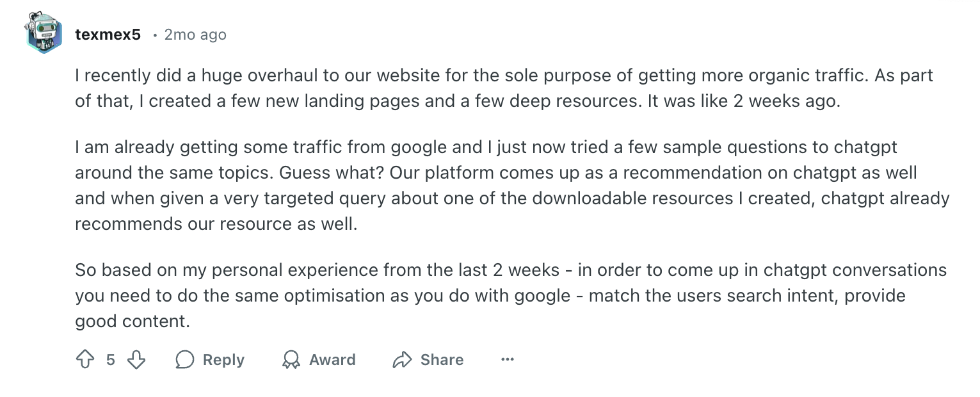The height and width of the screenshot is (397, 980).
Task: Click the Share arrow icon
Action: [x=401, y=360]
